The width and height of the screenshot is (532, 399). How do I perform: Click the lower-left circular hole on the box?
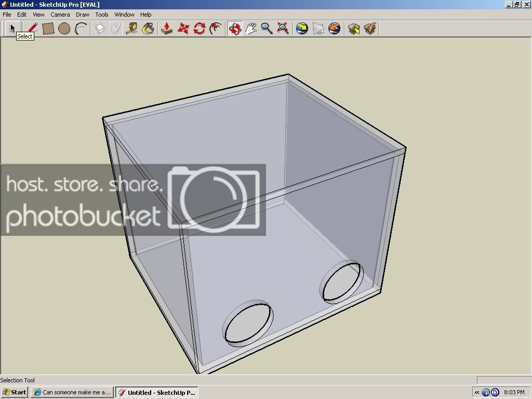(248, 323)
